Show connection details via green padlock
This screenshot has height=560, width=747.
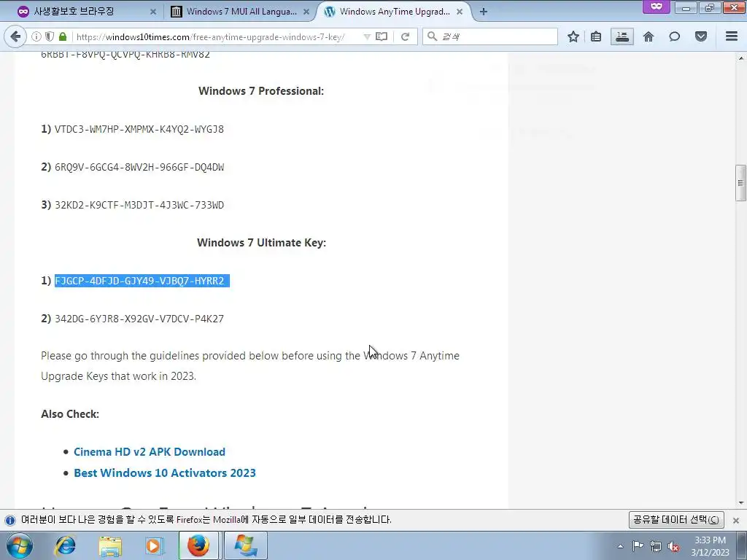pyautogui.click(x=63, y=36)
